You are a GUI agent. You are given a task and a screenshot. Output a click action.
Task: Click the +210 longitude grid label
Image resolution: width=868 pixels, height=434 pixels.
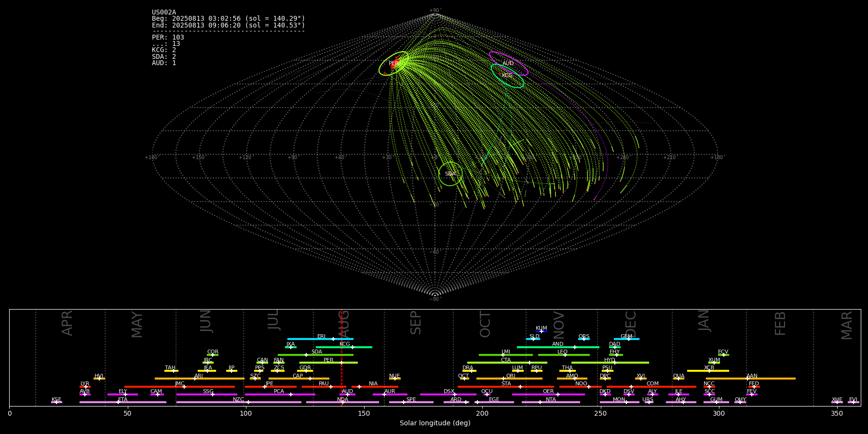coord(669,158)
